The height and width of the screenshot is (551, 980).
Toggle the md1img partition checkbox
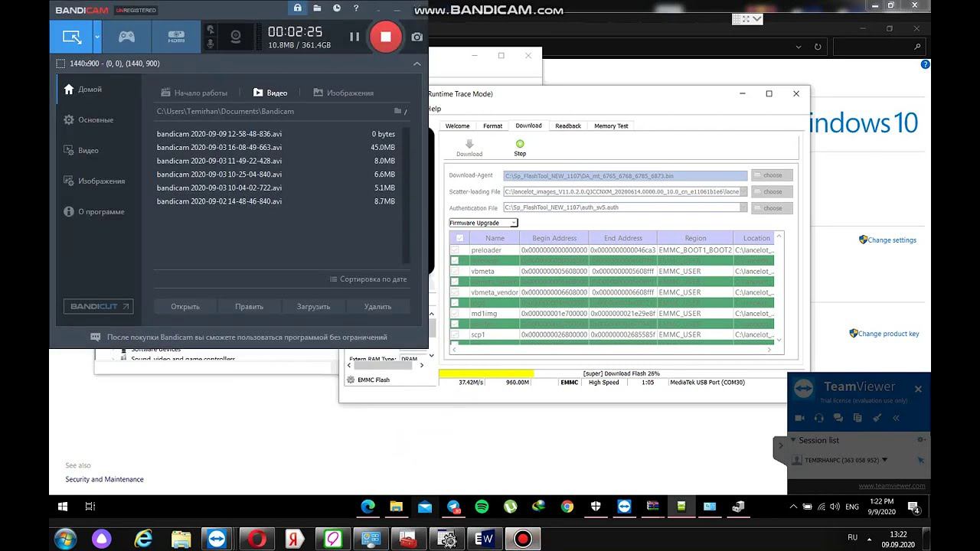click(x=455, y=313)
